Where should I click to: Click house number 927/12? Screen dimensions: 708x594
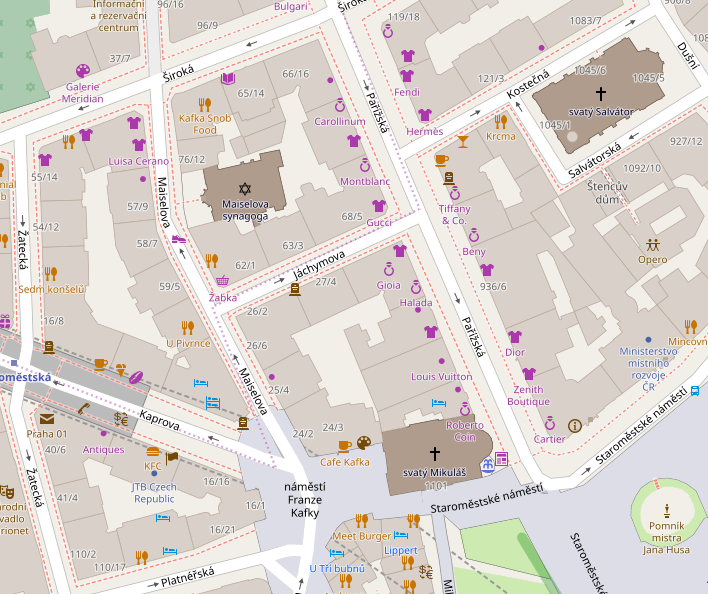tap(686, 141)
